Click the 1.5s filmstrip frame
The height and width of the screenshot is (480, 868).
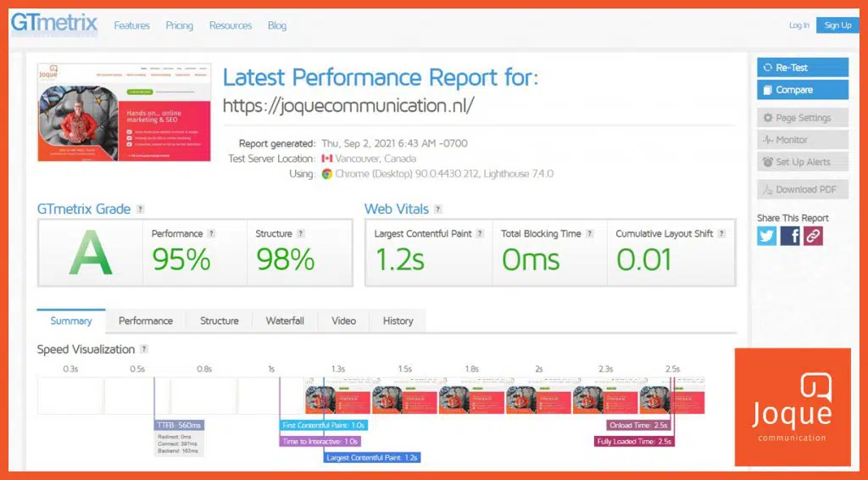(x=404, y=396)
